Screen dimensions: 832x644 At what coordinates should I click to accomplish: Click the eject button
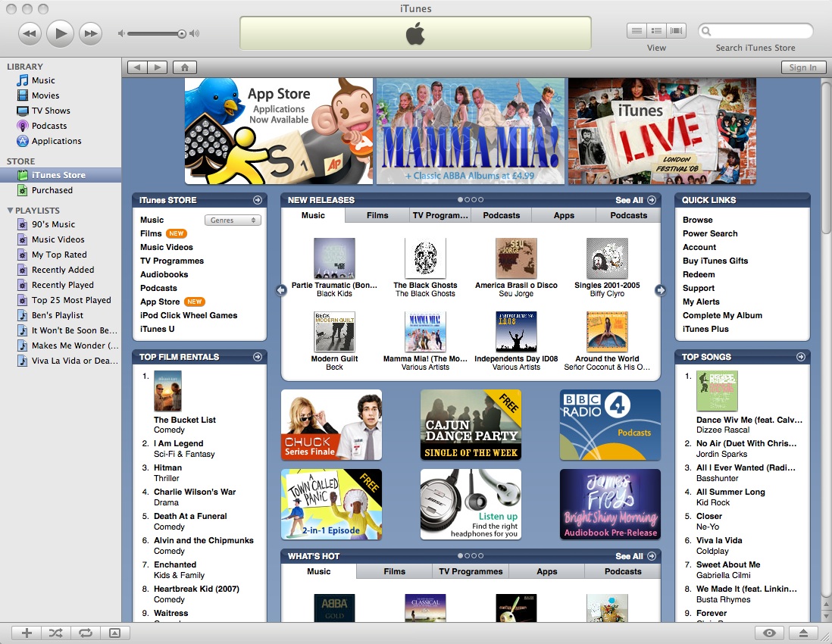(803, 633)
